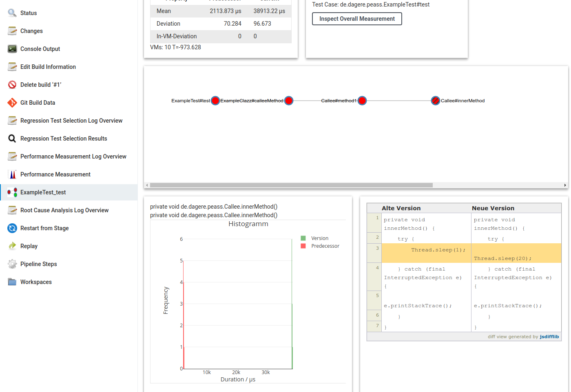Toggle the Predecessor legend entry
Screen dimensions: 571x392
pyautogui.click(x=320, y=246)
